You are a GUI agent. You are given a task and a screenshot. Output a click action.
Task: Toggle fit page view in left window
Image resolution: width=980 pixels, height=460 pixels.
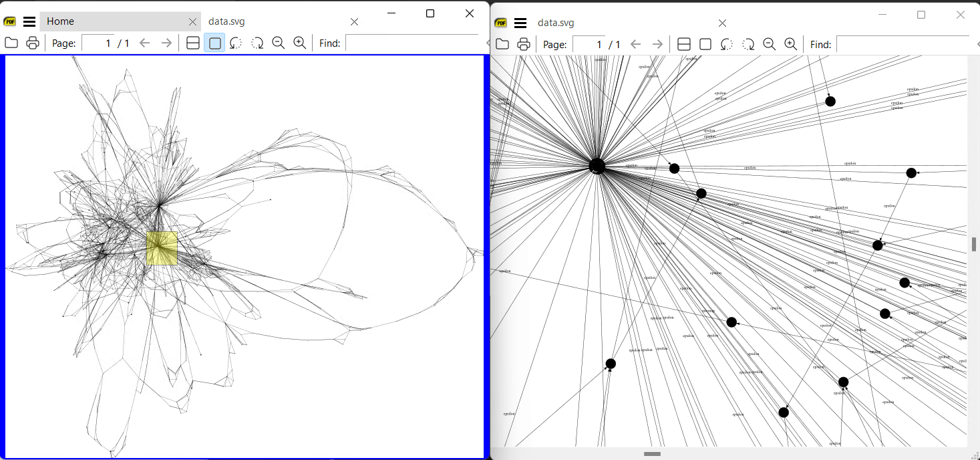click(x=214, y=43)
